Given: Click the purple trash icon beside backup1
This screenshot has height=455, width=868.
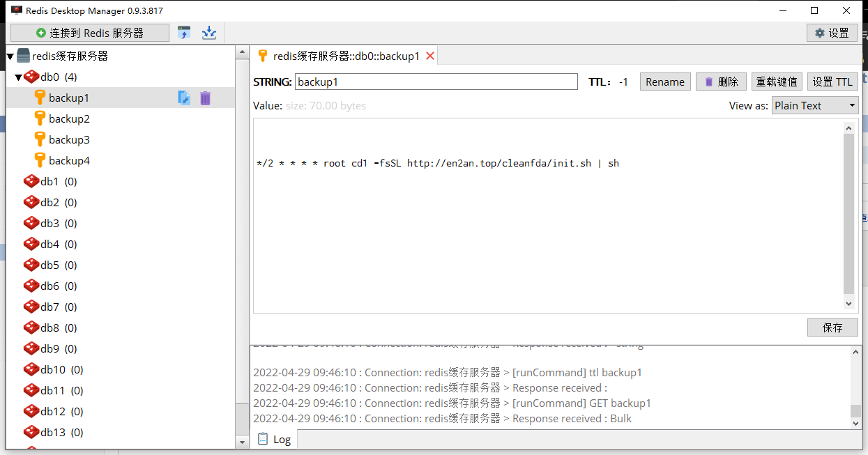Looking at the screenshot, I should pyautogui.click(x=205, y=98).
